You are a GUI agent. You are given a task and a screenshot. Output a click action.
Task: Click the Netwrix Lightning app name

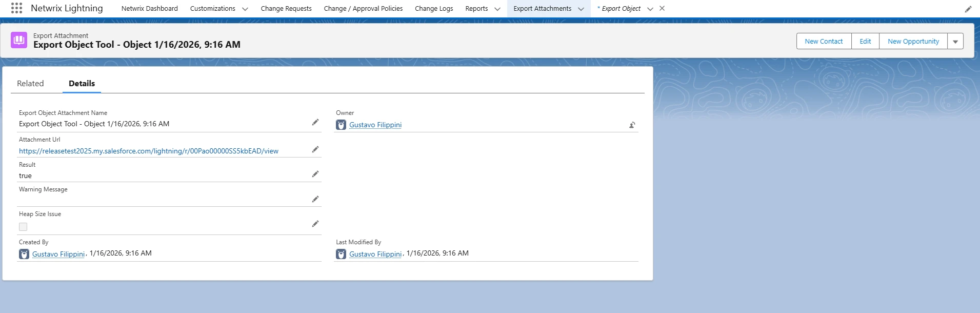click(67, 8)
